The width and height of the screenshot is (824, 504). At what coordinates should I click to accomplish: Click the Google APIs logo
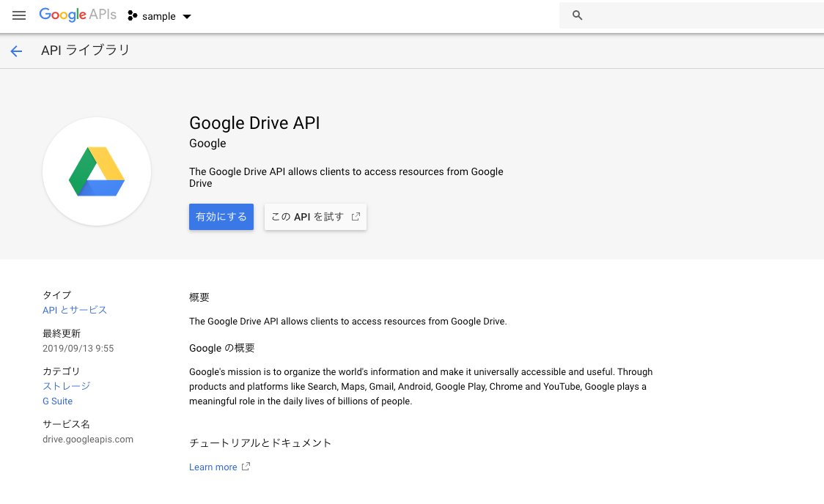pyautogui.click(x=77, y=15)
